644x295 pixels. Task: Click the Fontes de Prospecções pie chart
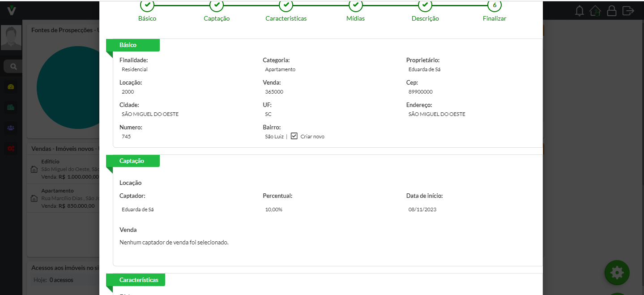pos(68,88)
